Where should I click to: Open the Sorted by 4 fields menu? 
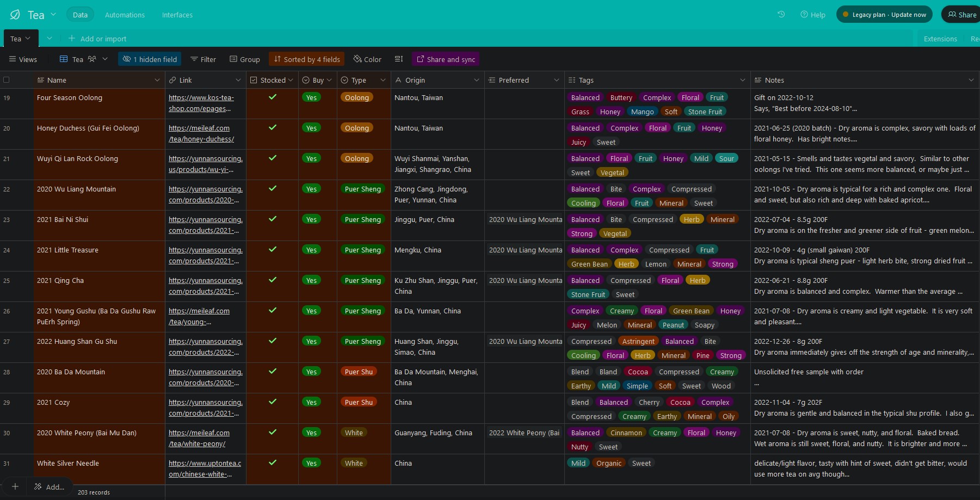click(307, 59)
